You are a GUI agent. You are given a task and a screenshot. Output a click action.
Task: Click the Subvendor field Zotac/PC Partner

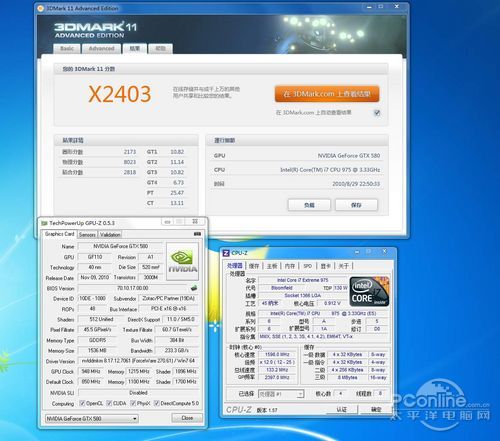point(168,298)
